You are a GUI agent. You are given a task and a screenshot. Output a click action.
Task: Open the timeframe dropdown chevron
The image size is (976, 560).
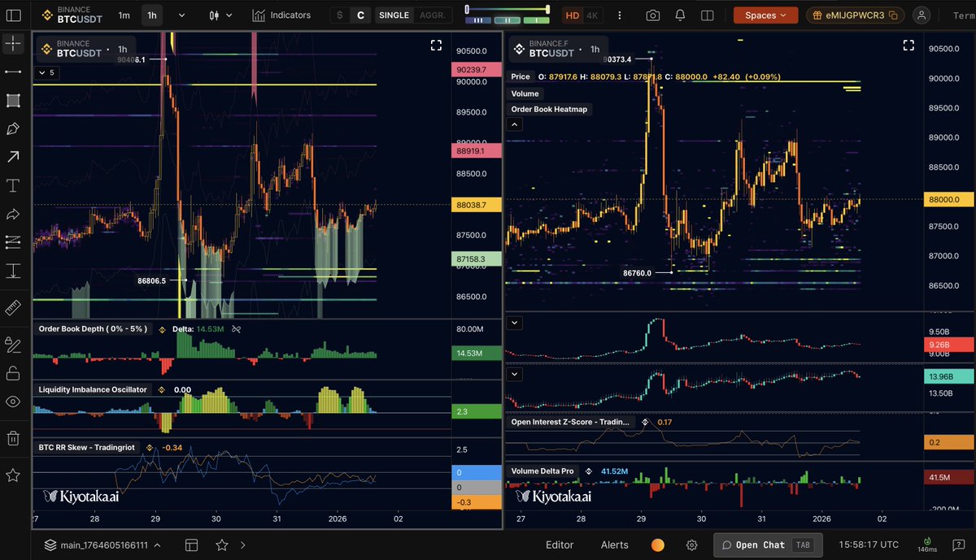point(180,15)
